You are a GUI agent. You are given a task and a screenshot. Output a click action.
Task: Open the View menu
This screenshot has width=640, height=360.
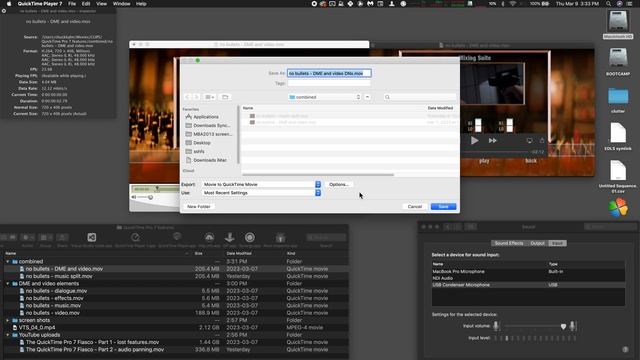[x=101, y=4]
